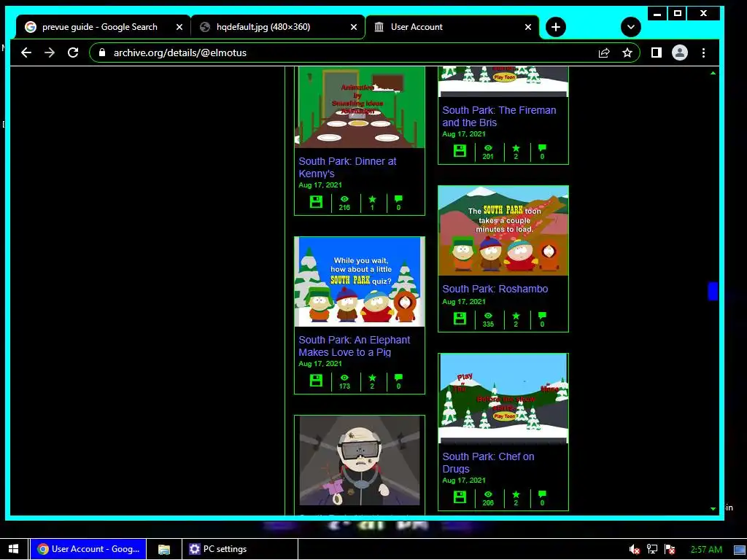
Task: Click the network tray icon
Action: click(651, 550)
